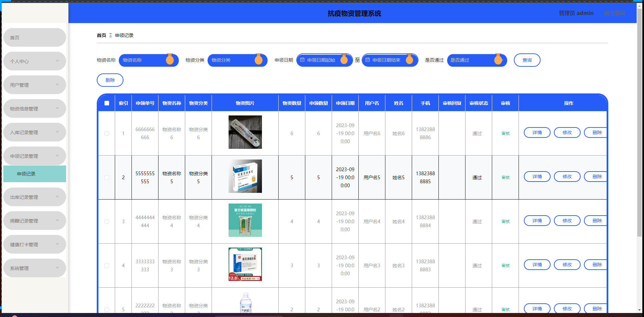Open 详情 for the 用户名6 row
This screenshot has height=317, width=644.
click(x=537, y=132)
